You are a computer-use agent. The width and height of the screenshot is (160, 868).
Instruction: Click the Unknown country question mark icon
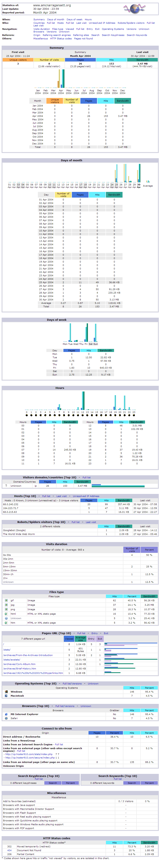6,486
